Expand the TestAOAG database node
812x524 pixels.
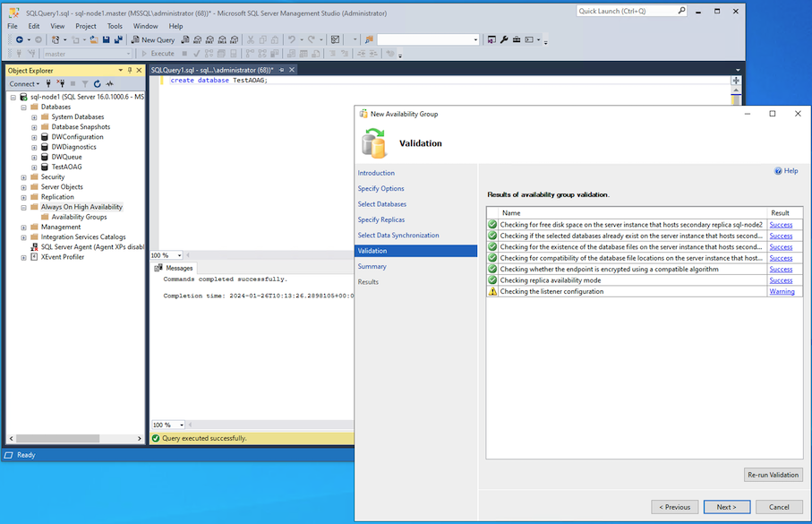point(34,168)
